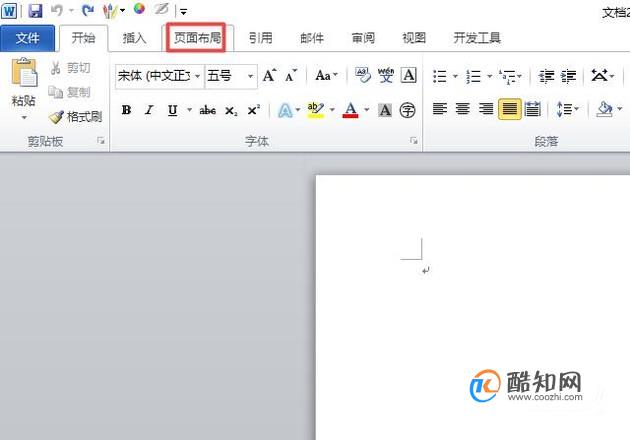The width and height of the screenshot is (630, 440).
Task: Open the 视图 (View) tab
Action: [414, 38]
